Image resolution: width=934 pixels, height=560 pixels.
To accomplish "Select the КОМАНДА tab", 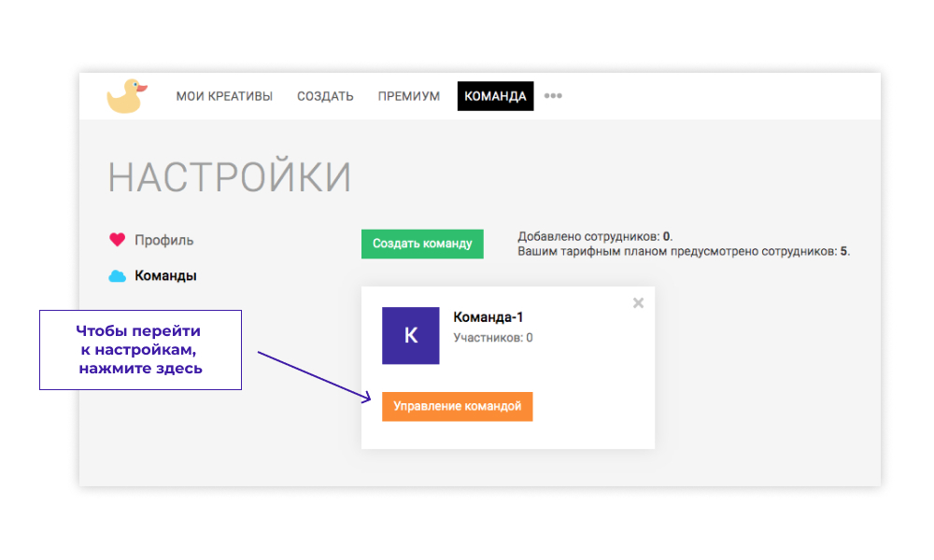I will [x=495, y=96].
